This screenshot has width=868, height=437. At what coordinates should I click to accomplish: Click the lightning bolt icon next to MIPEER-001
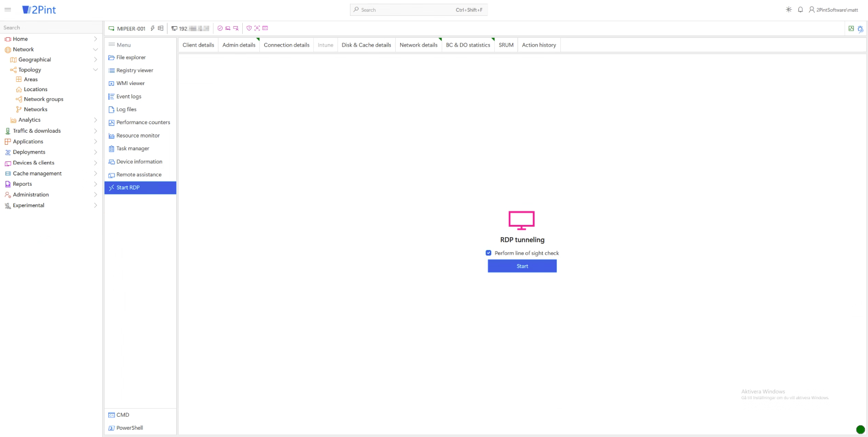pyautogui.click(x=152, y=29)
